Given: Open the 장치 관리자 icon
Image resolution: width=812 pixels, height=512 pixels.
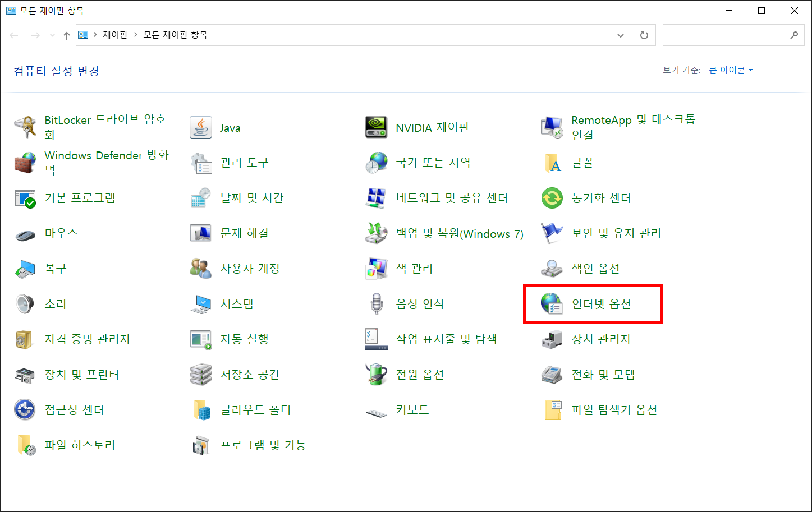Looking at the screenshot, I should (552, 339).
